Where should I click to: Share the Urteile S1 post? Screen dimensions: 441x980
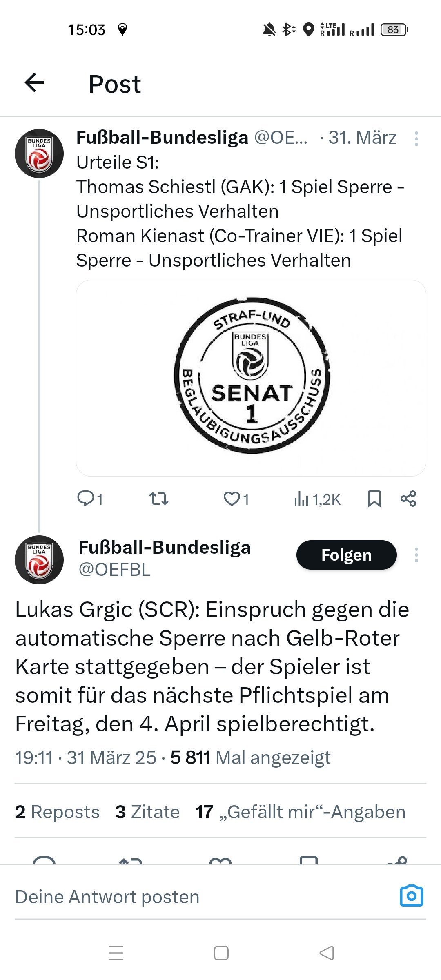tap(408, 499)
